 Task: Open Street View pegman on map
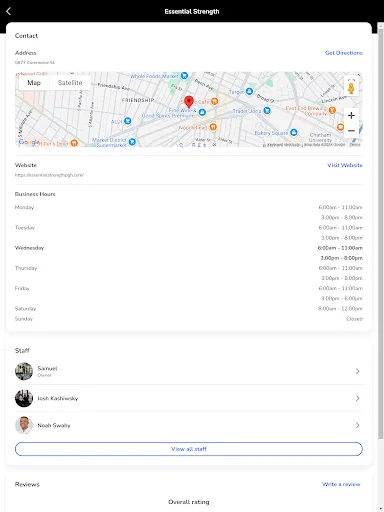351,87
